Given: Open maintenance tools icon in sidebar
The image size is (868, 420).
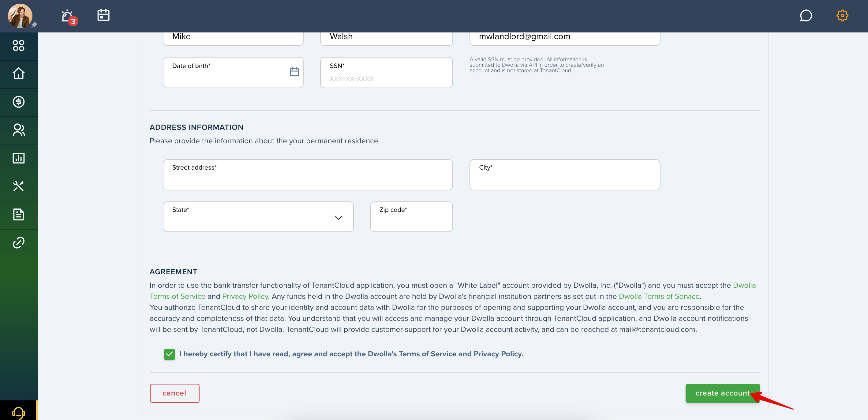Looking at the screenshot, I should [x=19, y=186].
